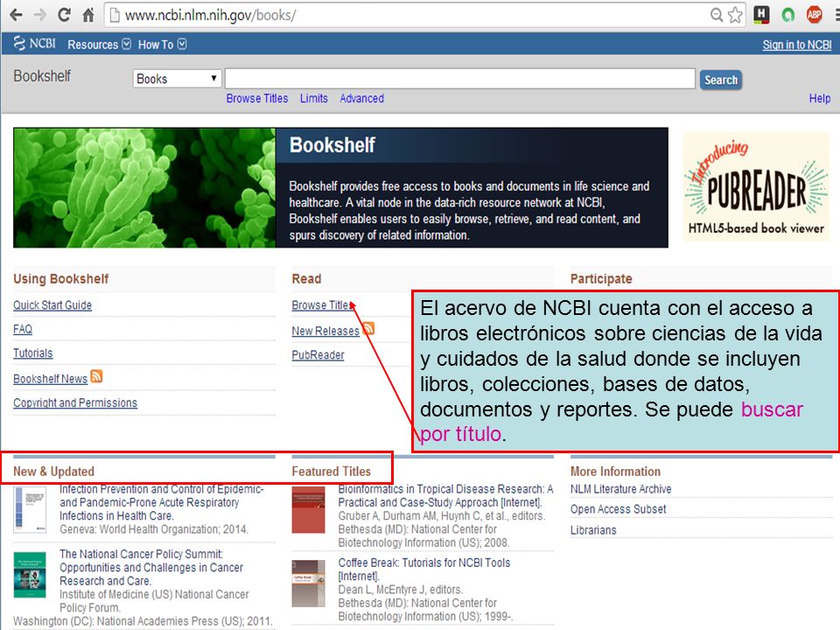
Task: Open the Tutorials link
Action: tap(33, 353)
